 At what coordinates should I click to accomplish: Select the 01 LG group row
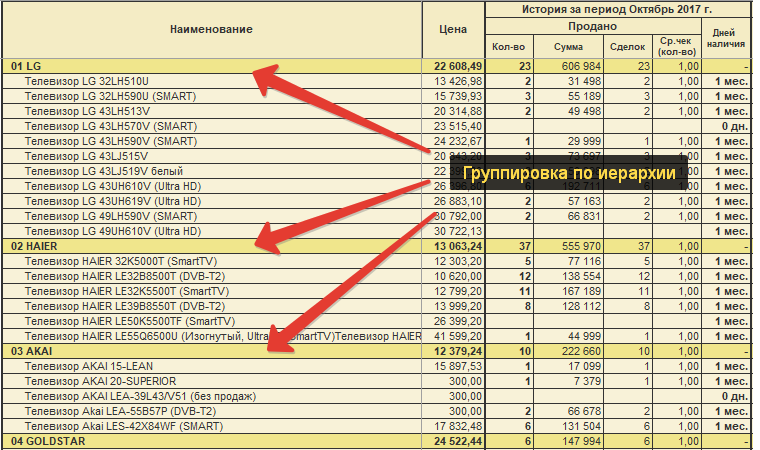(377, 66)
